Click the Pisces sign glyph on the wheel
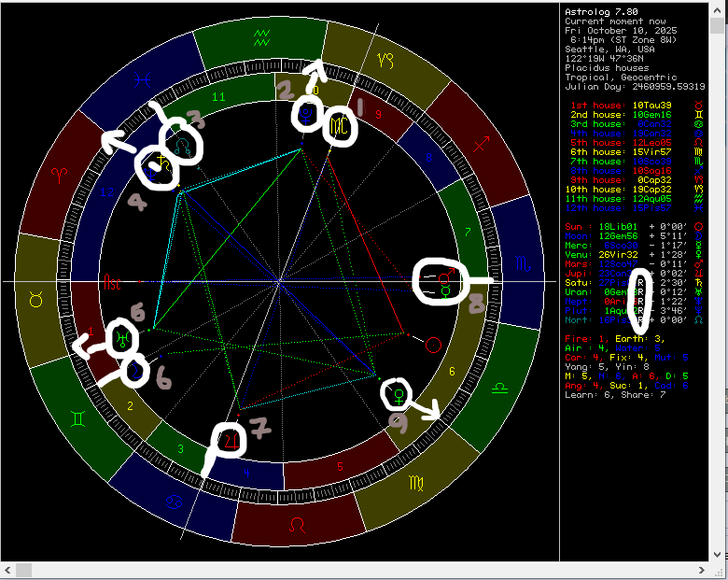This screenshot has height=580, width=728. [x=143, y=79]
